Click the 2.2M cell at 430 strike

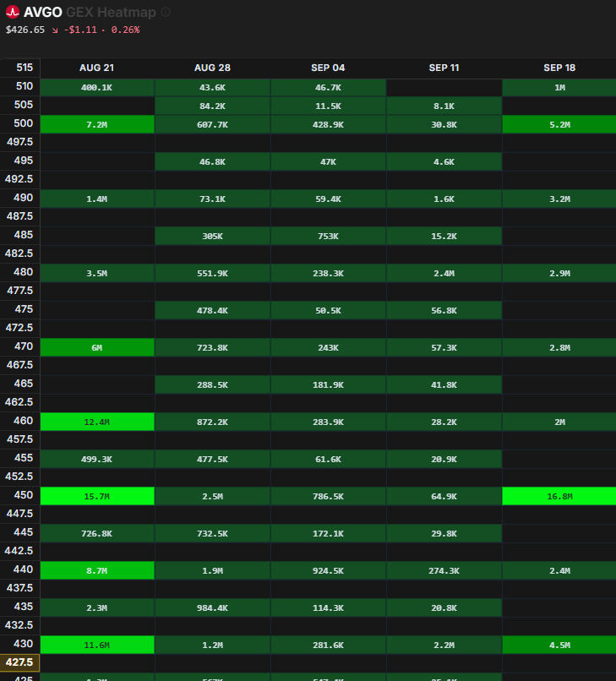pos(444,645)
